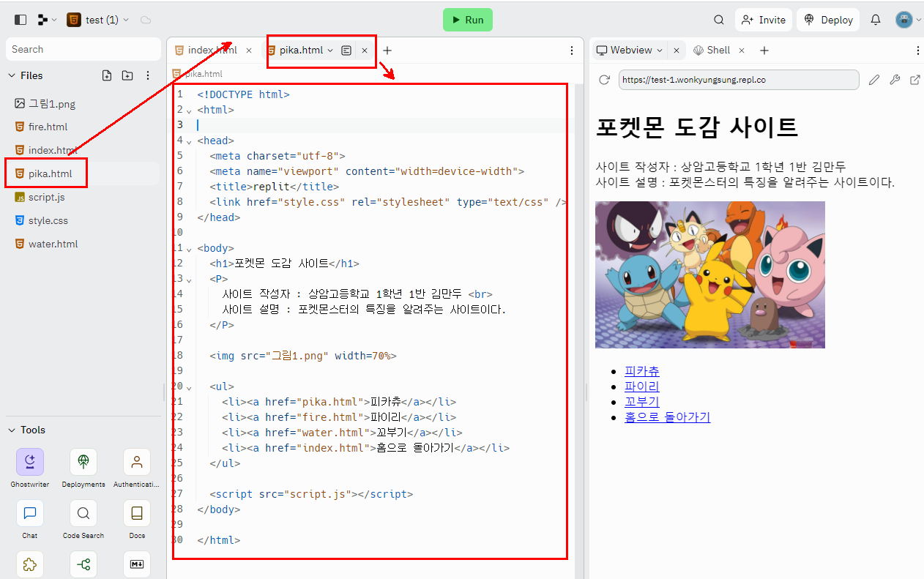
Task: Open the test (1) project dropdown
Action: (98, 20)
